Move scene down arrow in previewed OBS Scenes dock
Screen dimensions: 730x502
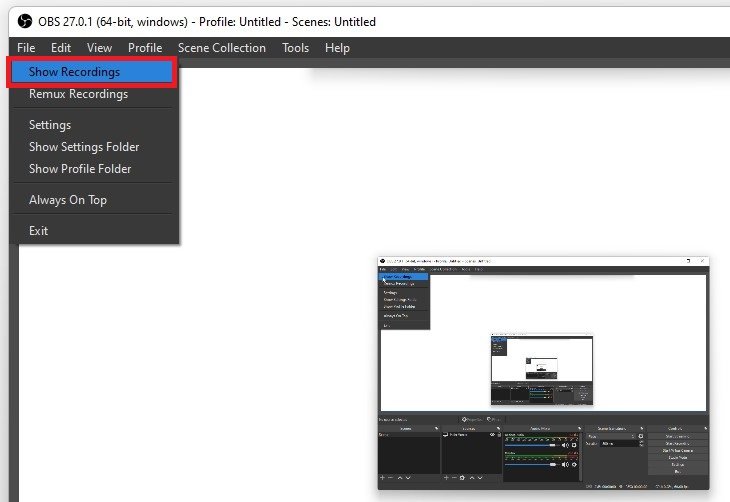pos(408,478)
